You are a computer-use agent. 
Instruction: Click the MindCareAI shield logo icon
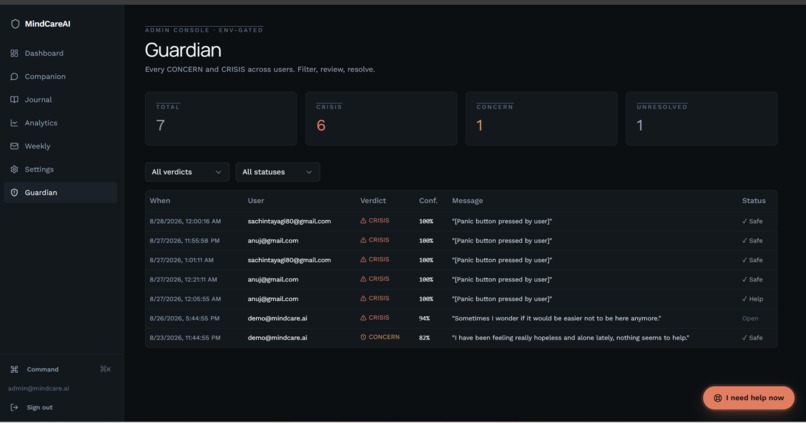15,24
